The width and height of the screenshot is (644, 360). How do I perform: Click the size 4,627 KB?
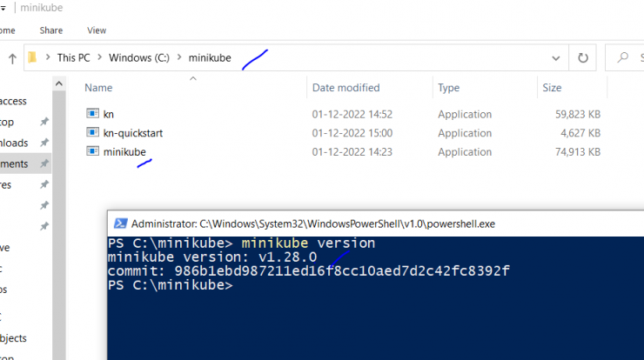580,133
